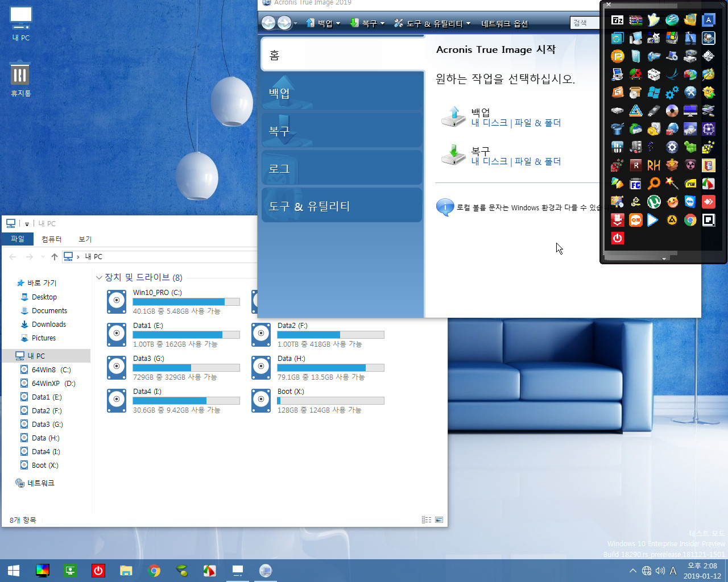Select 64WinXP (D:) in Explorer tree
The height and width of the screenshot is (582, 728).
(53, 384)
